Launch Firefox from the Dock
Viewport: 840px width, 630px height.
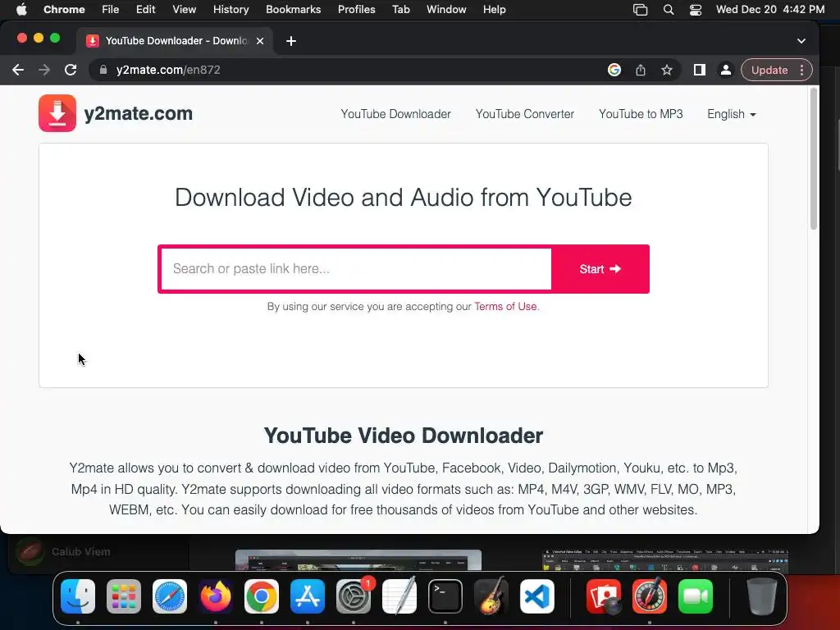[216, 596]
